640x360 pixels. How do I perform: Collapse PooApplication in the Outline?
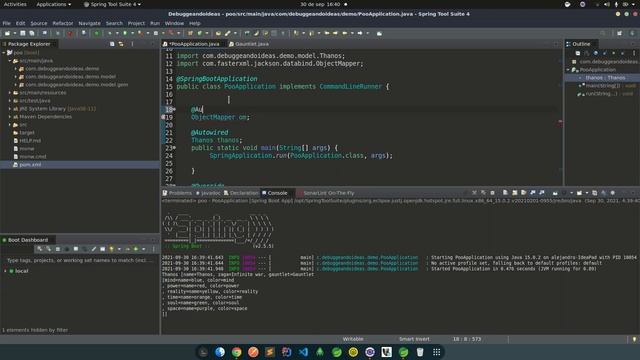point(568,70)
